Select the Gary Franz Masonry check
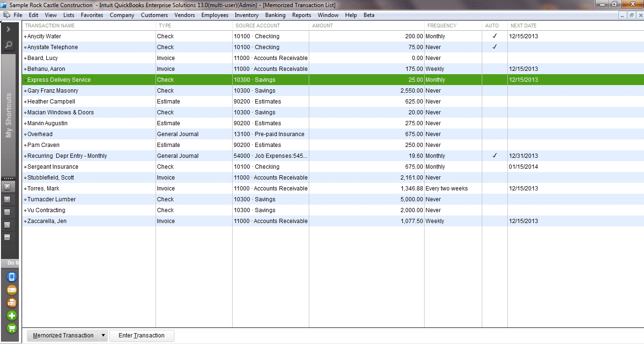The width and height of the screenshot is (644, 344). click(333, 91)
